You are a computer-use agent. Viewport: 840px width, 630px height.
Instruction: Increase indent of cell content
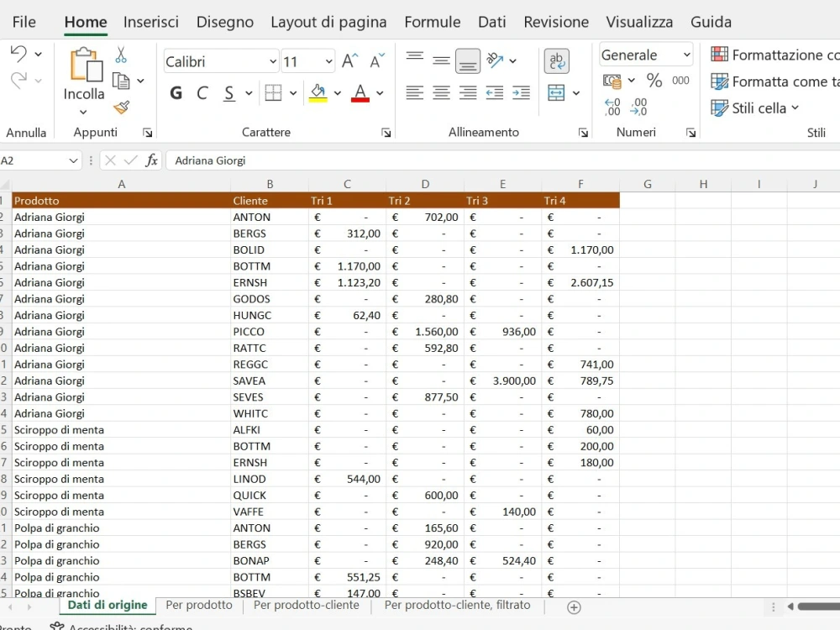click(522, 92)
